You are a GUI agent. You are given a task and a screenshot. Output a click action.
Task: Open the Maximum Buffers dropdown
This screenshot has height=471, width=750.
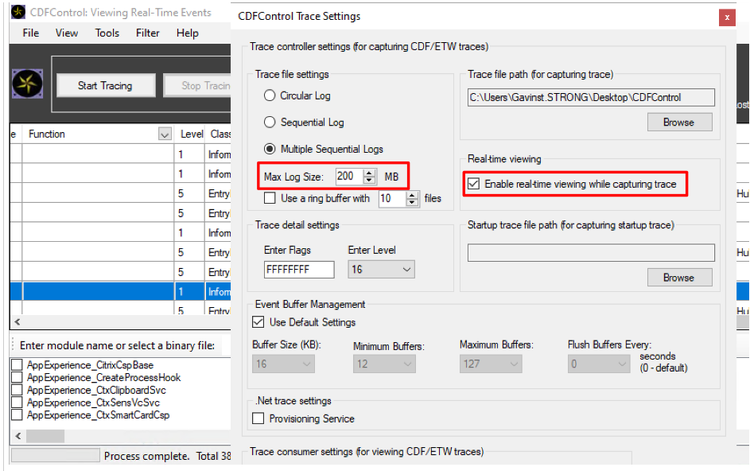coord(491,364)
